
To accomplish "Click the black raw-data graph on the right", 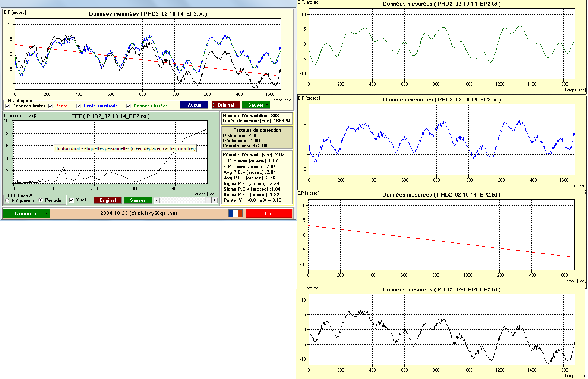I will (x=442, y=329).
